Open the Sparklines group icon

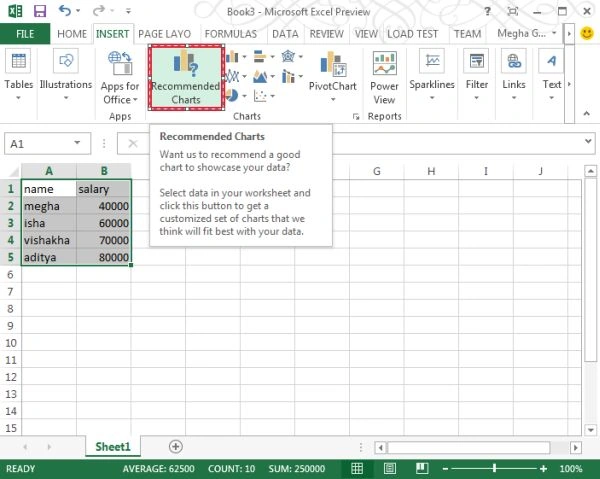tap(432, 61)
